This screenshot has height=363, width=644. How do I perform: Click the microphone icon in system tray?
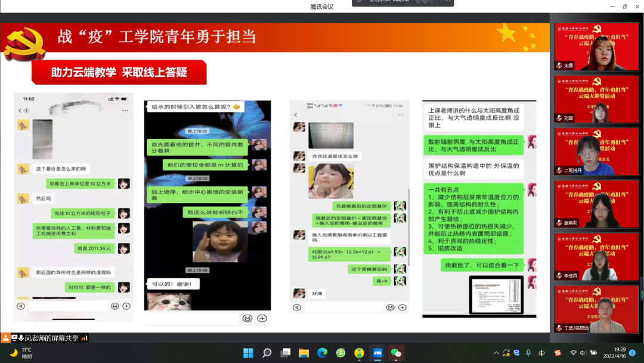528,353
